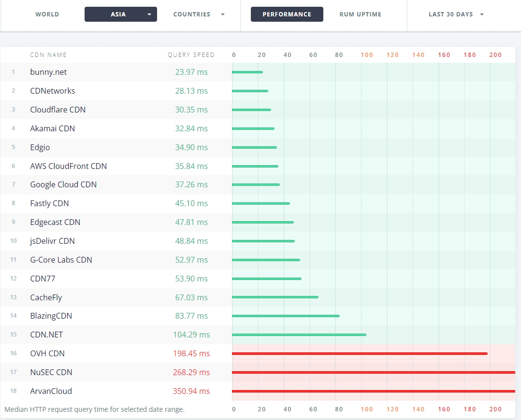Click the 268.29 ms query speed value
Viewport: 521px width, 420px height.
tap(191, 372)
